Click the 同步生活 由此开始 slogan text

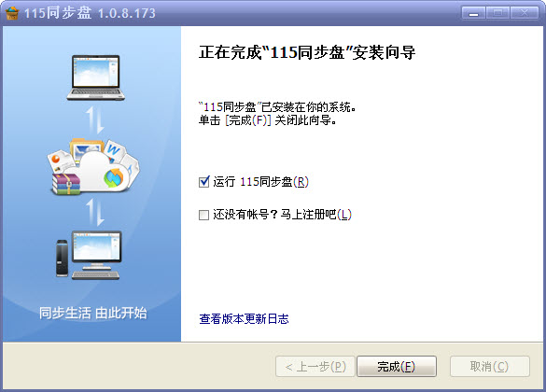click(x=93, y=313)
